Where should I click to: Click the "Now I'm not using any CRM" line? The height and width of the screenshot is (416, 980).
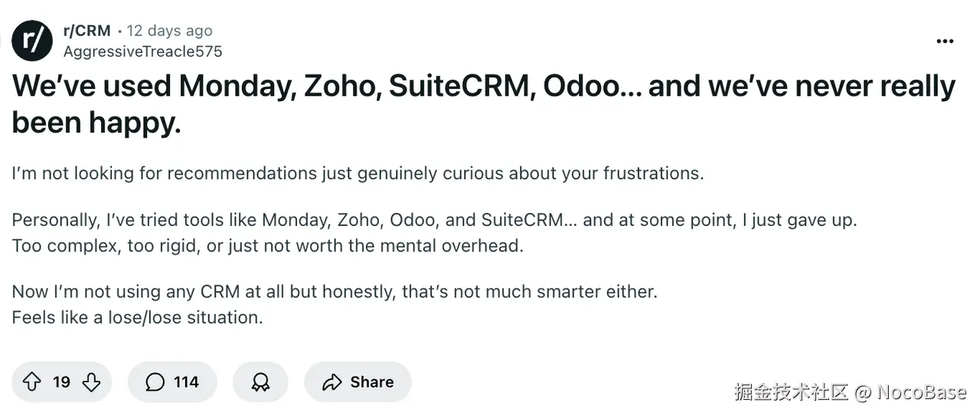(x=335, y=292)
